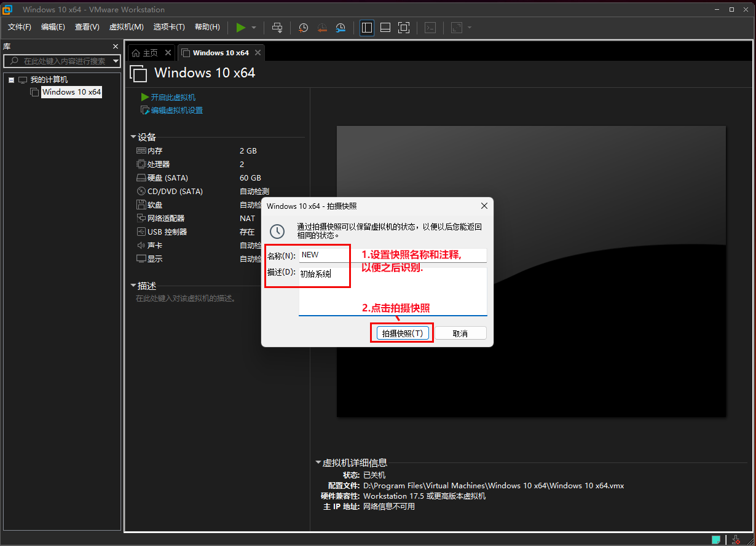The image size is (756, 546).
Task: Click the 名称 snapshot name field
Action: [x=392, y=255]
